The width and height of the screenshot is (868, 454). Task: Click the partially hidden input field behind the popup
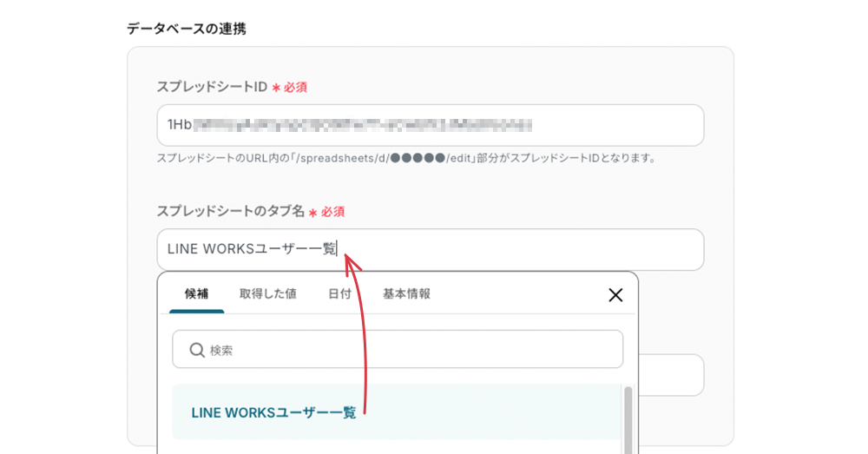(x=671, y=375)
